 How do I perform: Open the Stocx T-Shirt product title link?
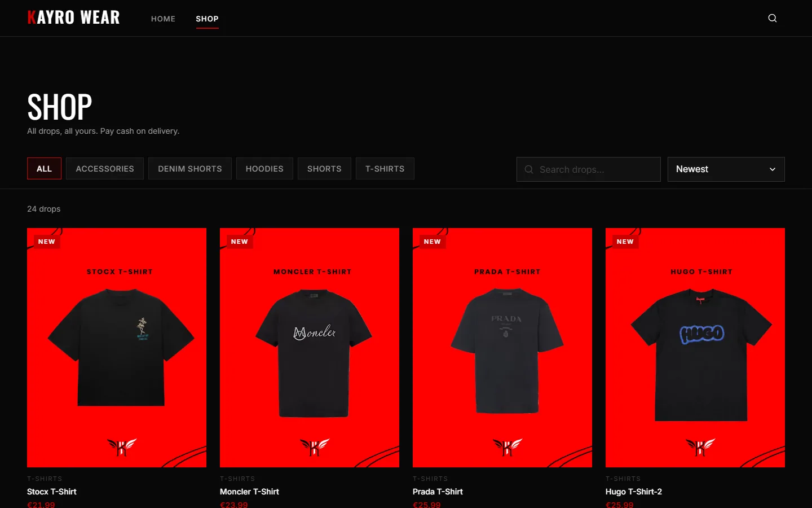pos(52,492)
